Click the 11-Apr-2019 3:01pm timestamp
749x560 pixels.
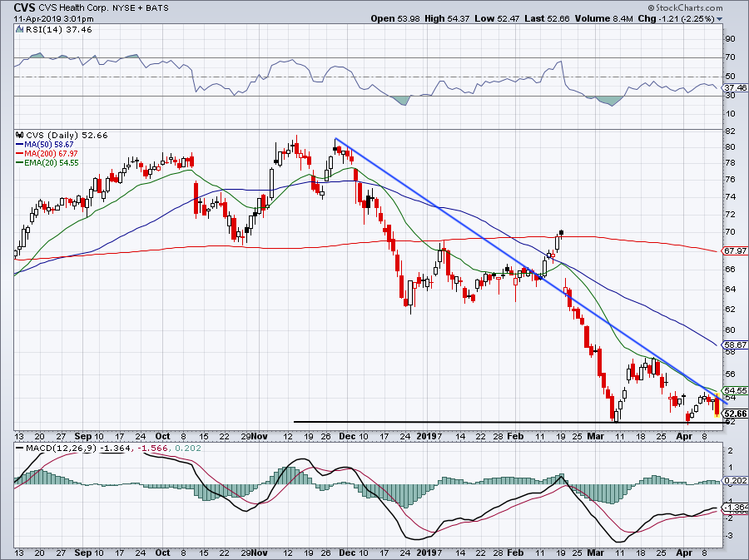53,19
